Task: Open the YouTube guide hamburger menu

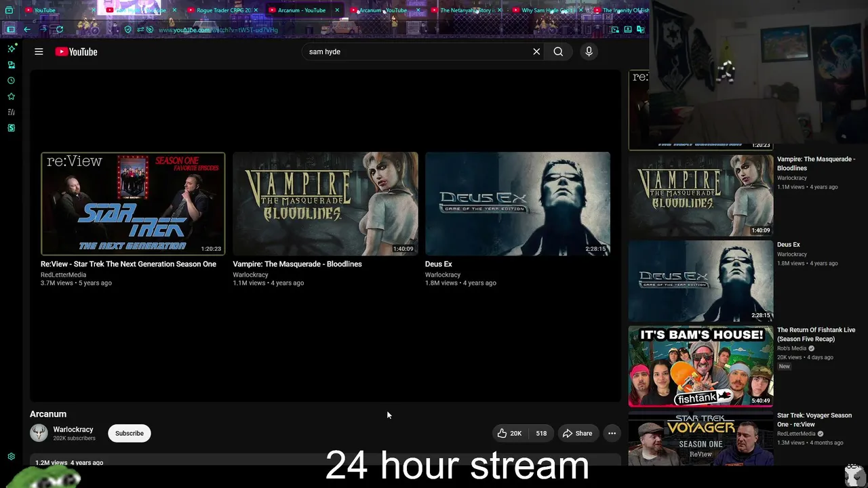Action: tap(39, 52)
